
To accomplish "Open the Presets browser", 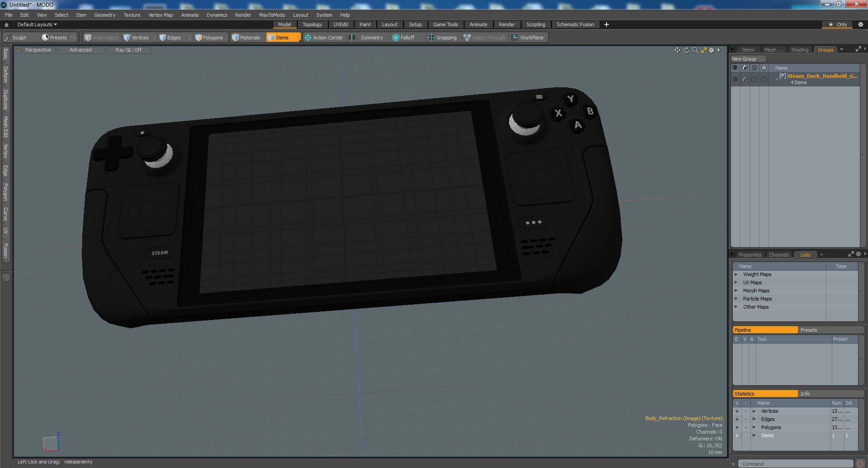I will [58, 38].
